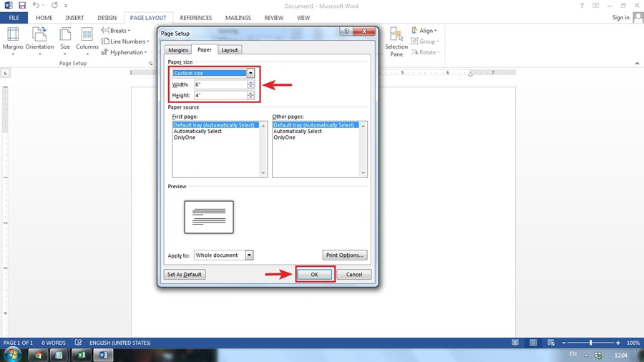This screenshot has height=362, width=644.
Task: Open the FILE tab
Action: 14,18
